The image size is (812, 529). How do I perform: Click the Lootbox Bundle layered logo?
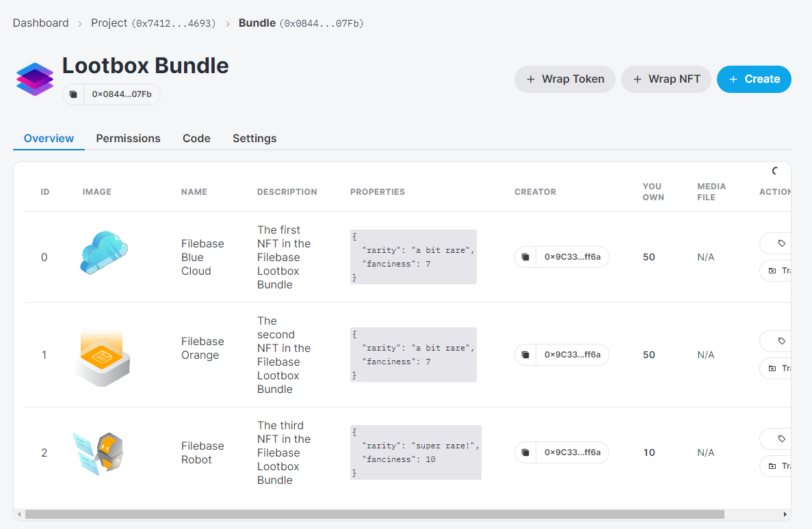coord(35,79)
